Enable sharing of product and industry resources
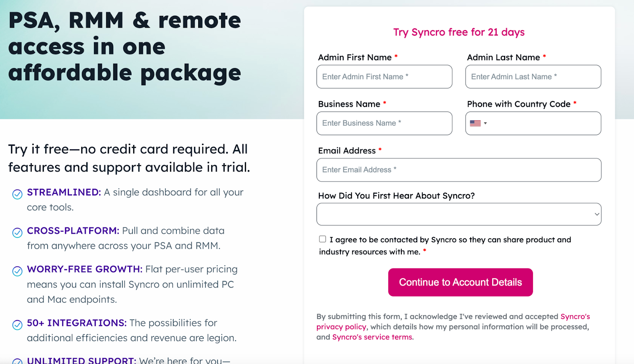The image size is (634, 364). tap(323, 238)
